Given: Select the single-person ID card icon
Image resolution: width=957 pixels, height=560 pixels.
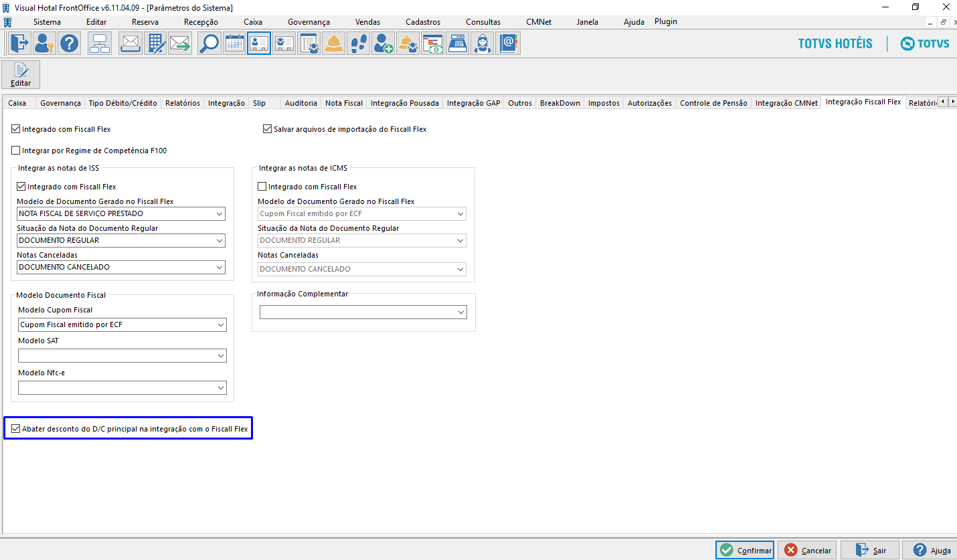Looking at the screenshot, I should click(259, 43).
